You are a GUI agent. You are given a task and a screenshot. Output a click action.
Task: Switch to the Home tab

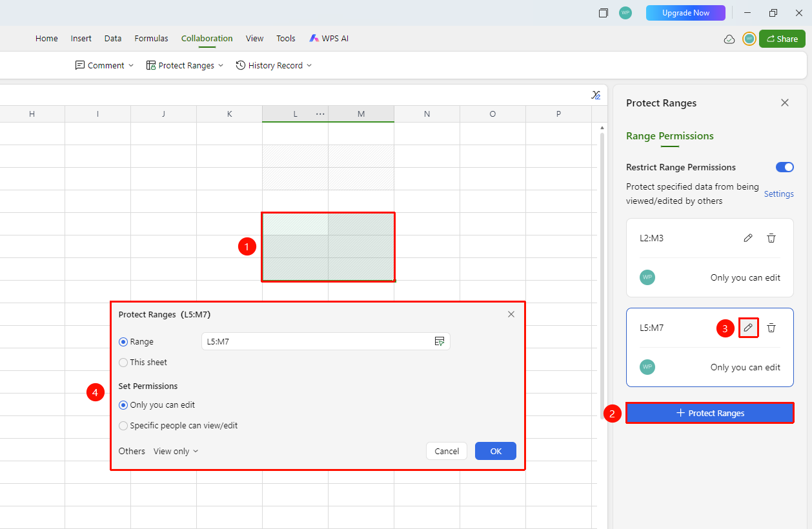point(46,39)
